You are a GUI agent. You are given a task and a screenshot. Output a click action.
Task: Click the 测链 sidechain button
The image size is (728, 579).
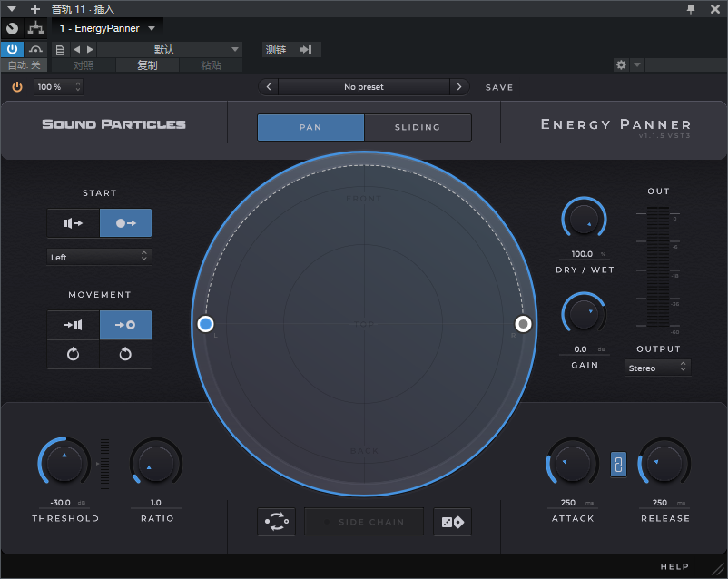[x=276, y=50]
